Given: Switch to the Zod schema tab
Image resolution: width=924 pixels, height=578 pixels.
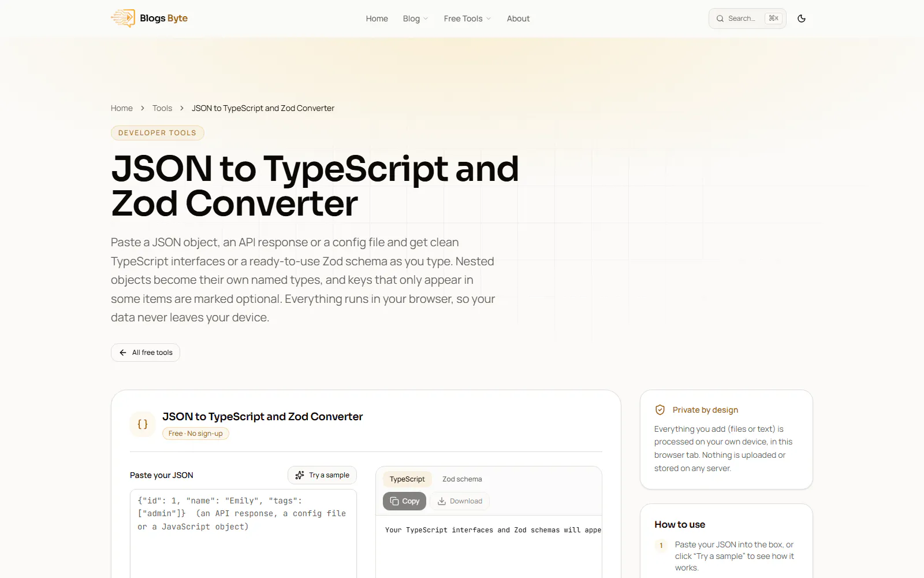Looking at the screenshot, I should point(462,479).
